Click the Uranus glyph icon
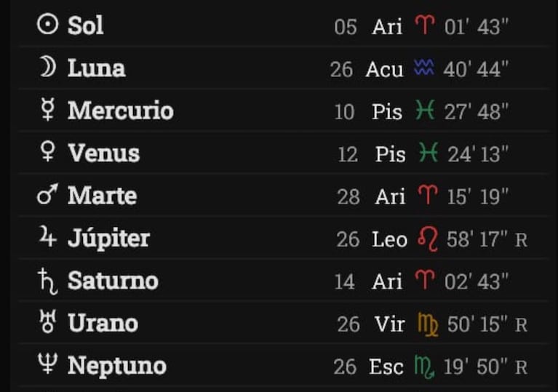 tap(48, 323)
